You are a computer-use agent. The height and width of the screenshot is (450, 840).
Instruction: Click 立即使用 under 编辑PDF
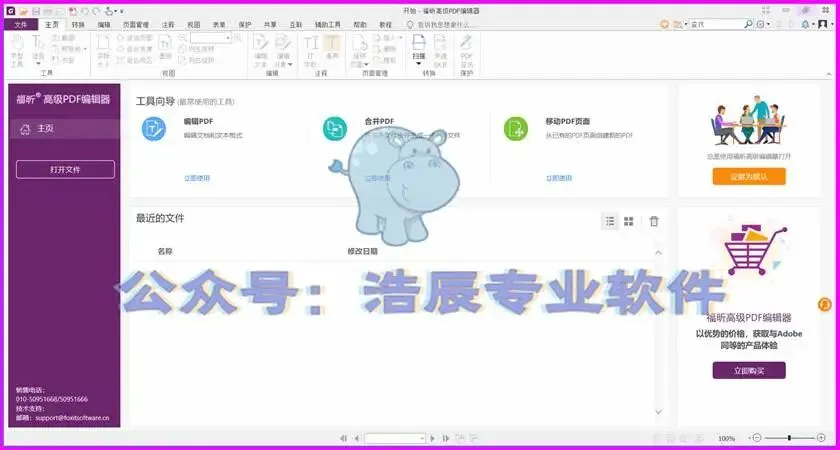pos(197,178)
